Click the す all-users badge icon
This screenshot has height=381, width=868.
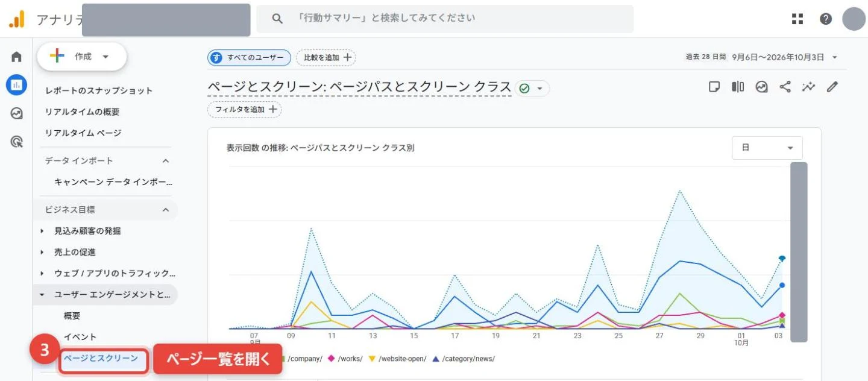(216, 57)
